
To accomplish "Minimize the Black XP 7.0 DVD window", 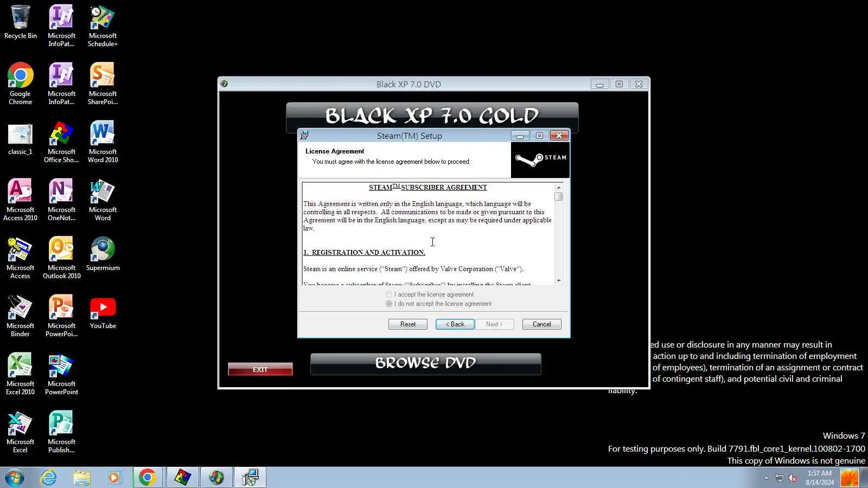I will pos(599,84).
